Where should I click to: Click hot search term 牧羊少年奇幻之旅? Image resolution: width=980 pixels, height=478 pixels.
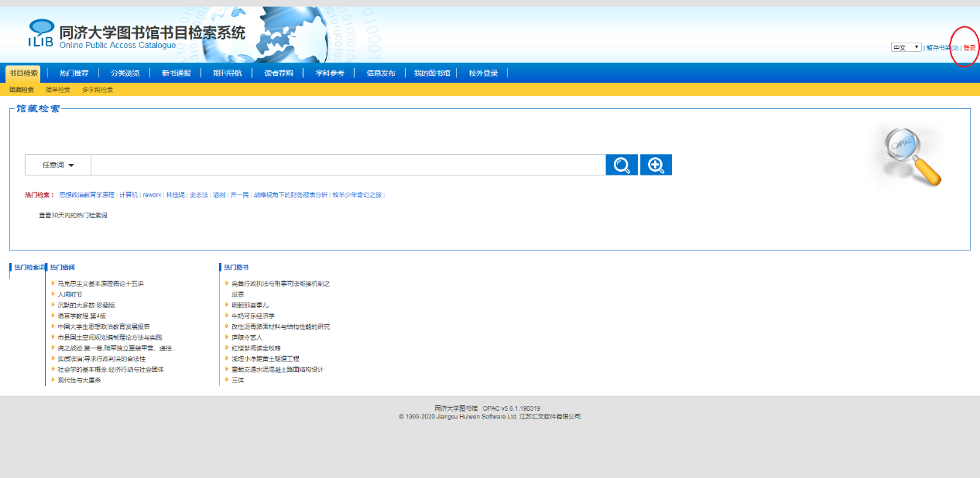tap(357, 195)
